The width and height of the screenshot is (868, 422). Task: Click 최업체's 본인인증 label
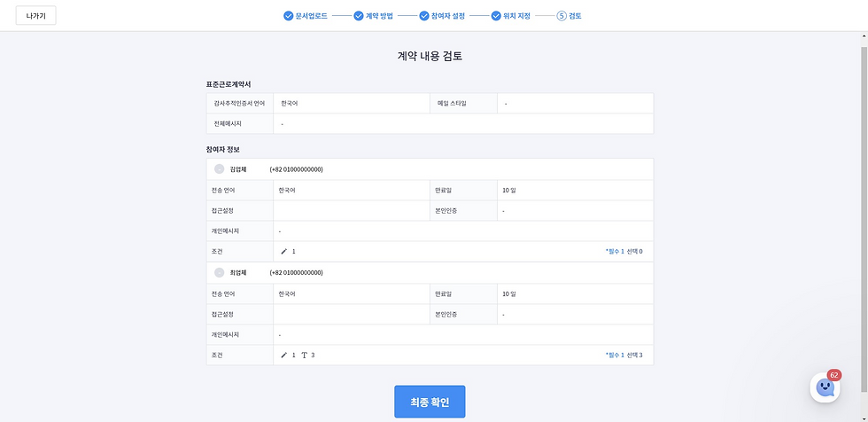click(446, 315)
